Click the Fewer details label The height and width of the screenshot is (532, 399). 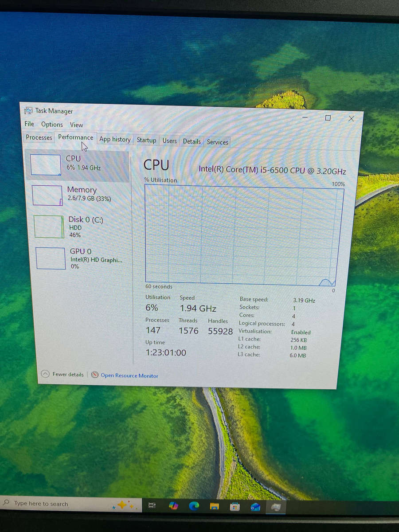(x=68, y=375)
